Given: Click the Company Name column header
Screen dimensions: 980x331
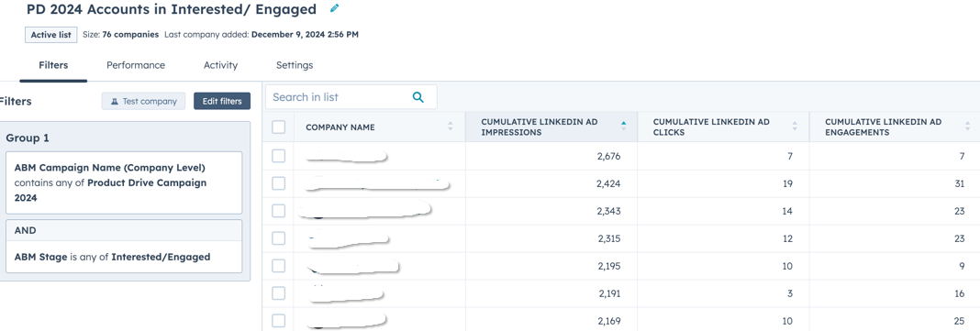Looking at the screenshot, I should tap(340, 127).
